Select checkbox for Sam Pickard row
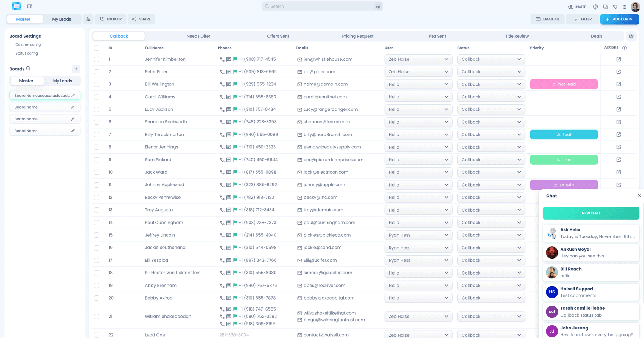The image size is (644, 338). (x=97, y=160)
